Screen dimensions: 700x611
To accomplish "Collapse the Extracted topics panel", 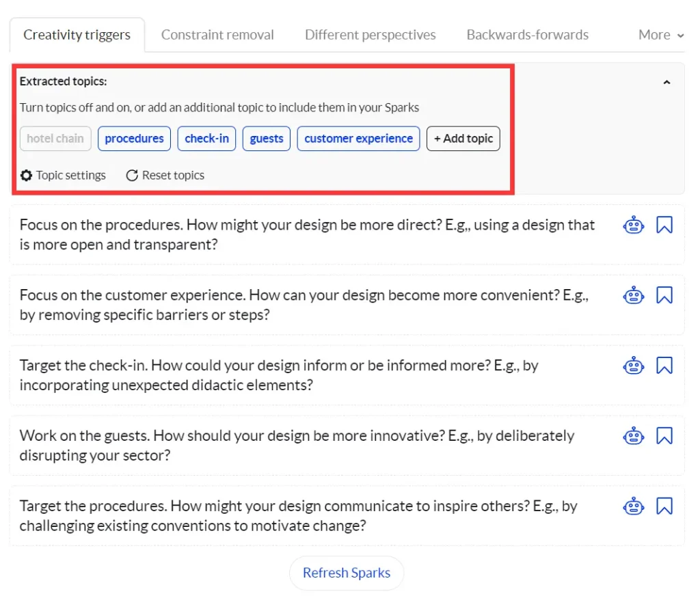I will (x=667, y=82).
